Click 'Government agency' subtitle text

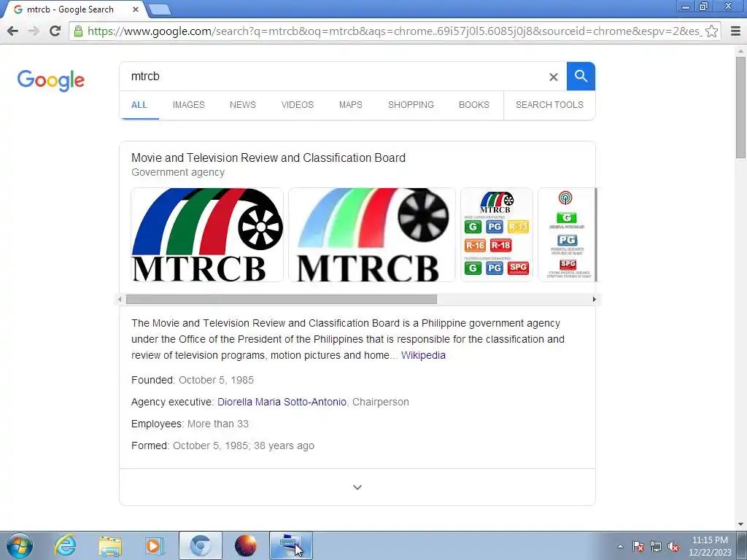point(178,172)
